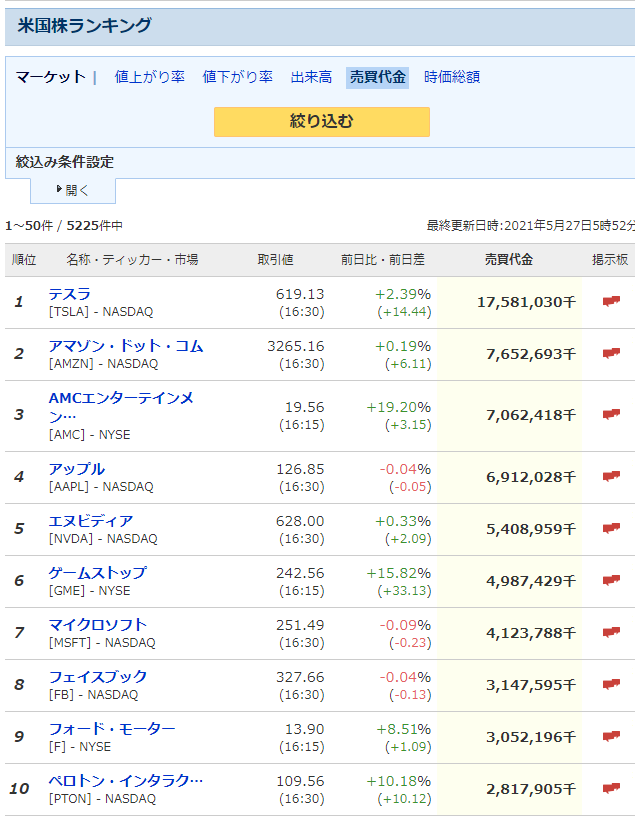Click the -0.09% change for Microsoft
The width and height of the screenshot is (635, 816).
point(405,625)
